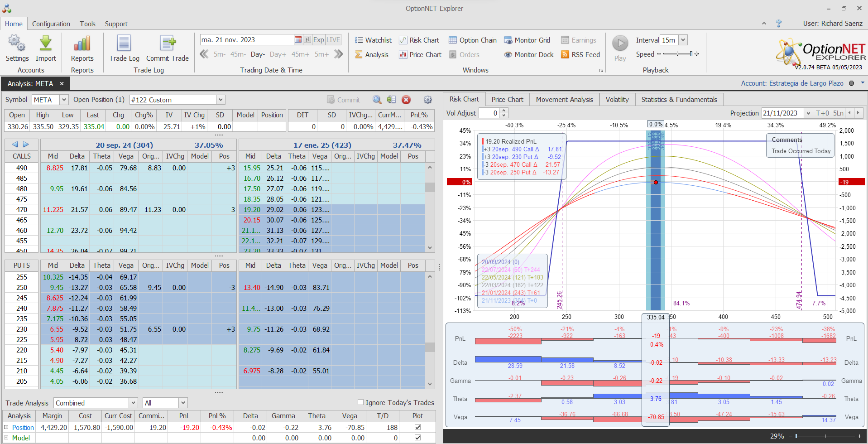Click the help question mark icon
Screen dimensions: 868x444
(x=779, y=24)
